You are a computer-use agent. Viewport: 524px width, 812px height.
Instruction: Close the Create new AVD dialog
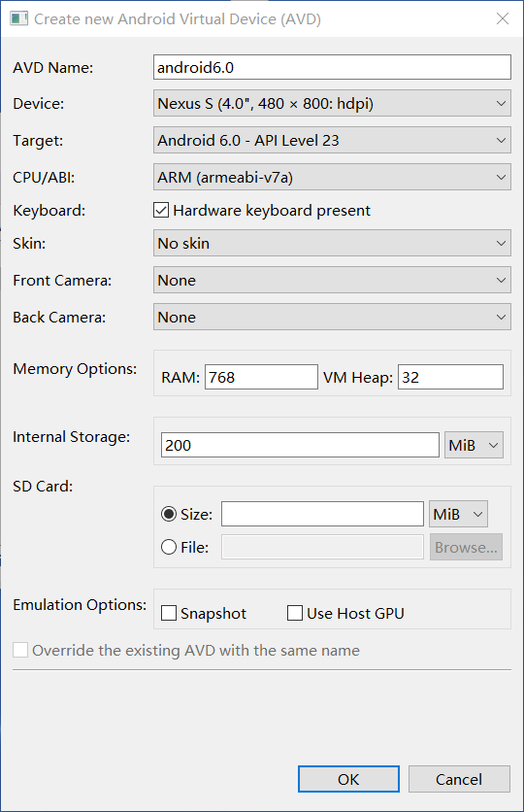click(503, 18)
